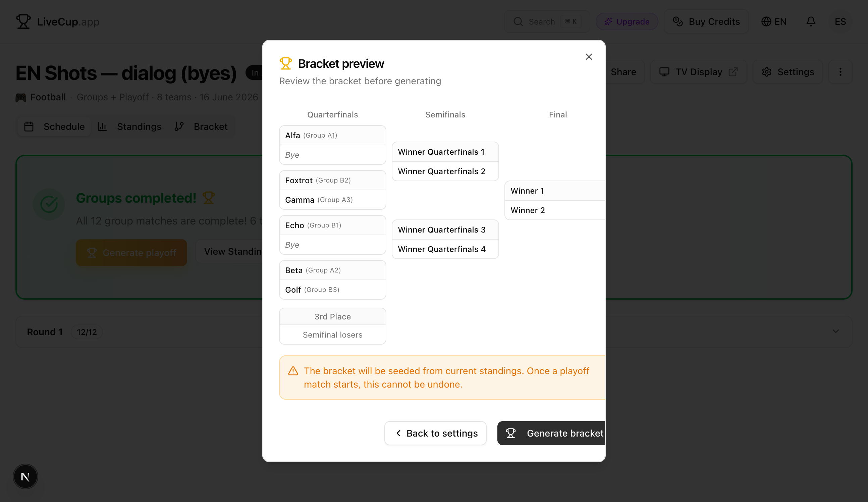Click Bye slot under Echo
The image size is (868, 502).
[x=332, y=245]
